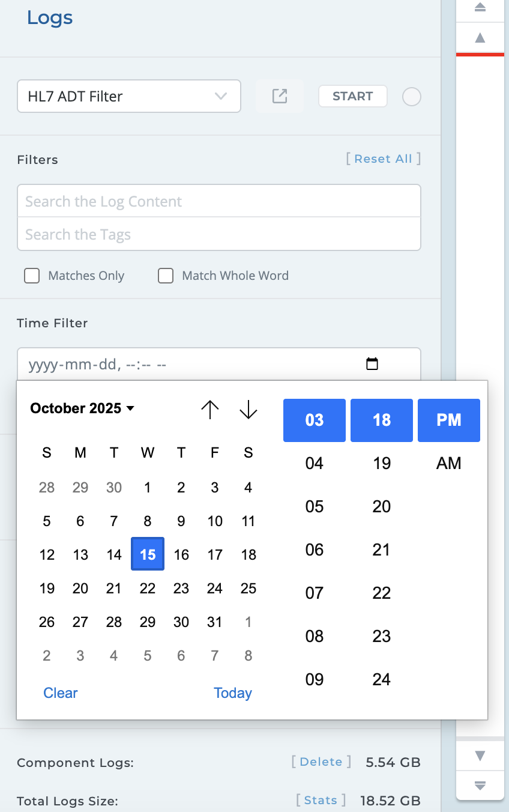The image size is (509, 812).
Task: Expand the October 2025 month selector
Action: pyautogui.click(x=82, y=408)
